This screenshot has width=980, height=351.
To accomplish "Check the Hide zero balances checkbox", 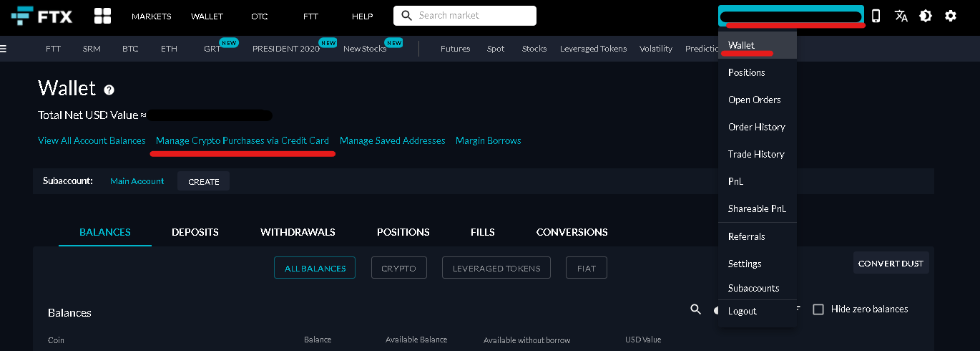I will tap(818, 309).
